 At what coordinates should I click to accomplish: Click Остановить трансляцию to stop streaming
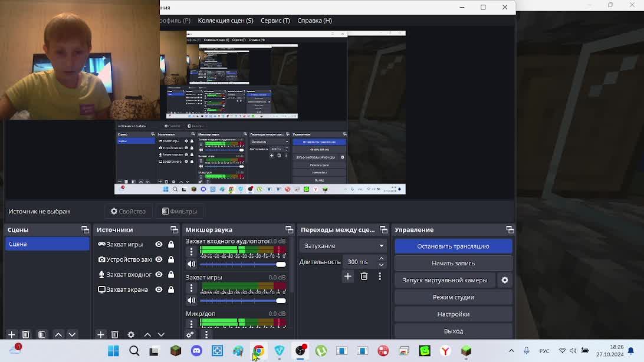[454, 246]
